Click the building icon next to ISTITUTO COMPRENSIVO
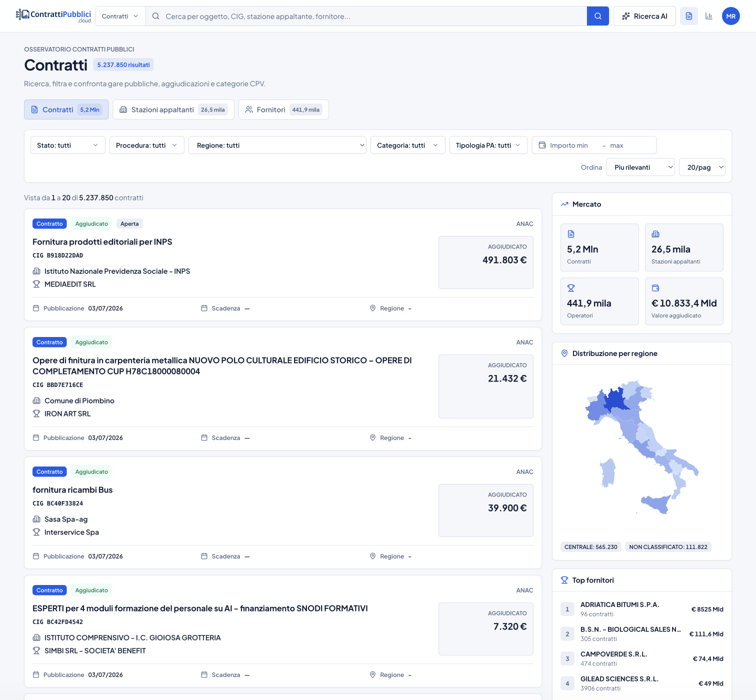This screenshot has width=756, height=700. [36, 637]
